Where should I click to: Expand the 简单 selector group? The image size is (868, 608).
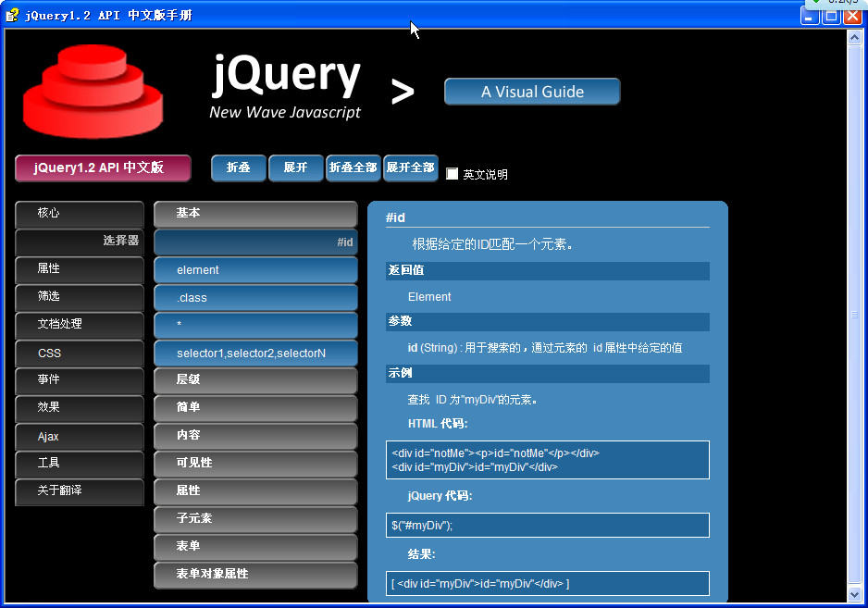click(255, 408)
